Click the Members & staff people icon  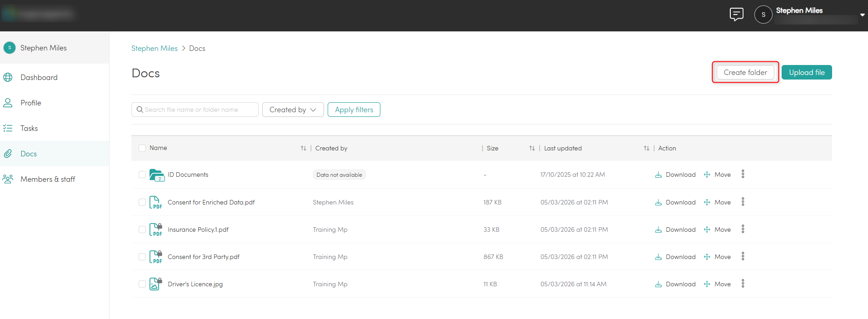[x=8, y=179]
